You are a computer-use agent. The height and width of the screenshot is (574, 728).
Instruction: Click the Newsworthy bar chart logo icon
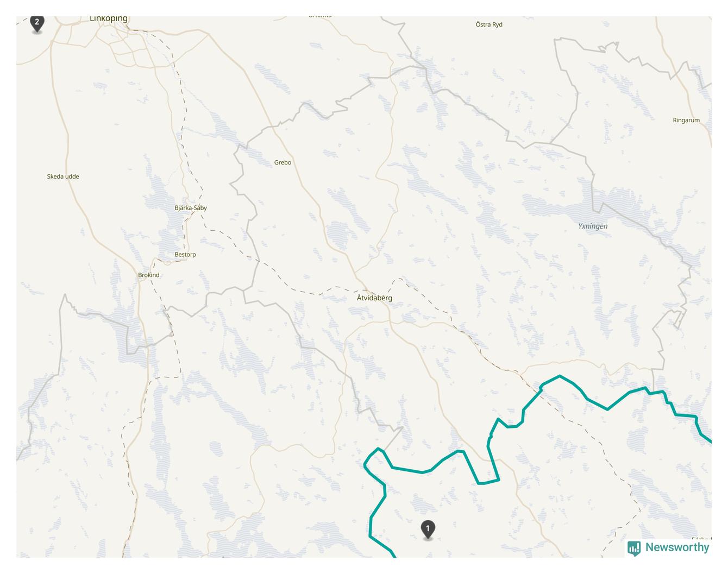coord(634,548)
